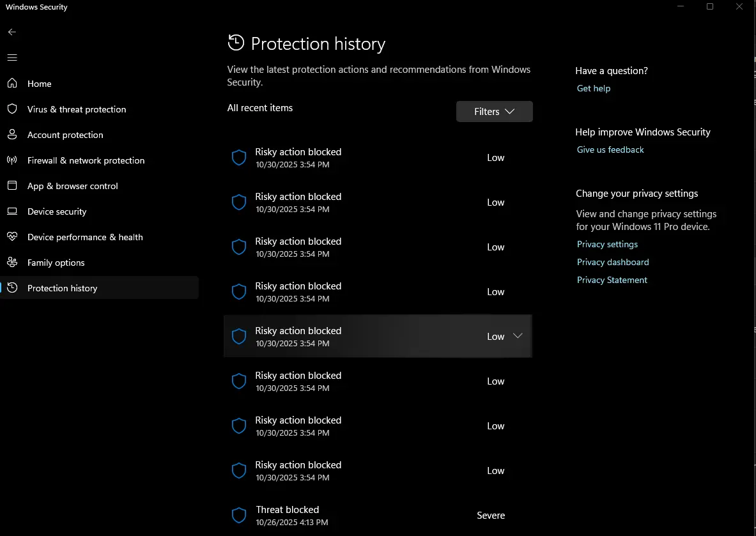Open Family options

coord(100,263)
